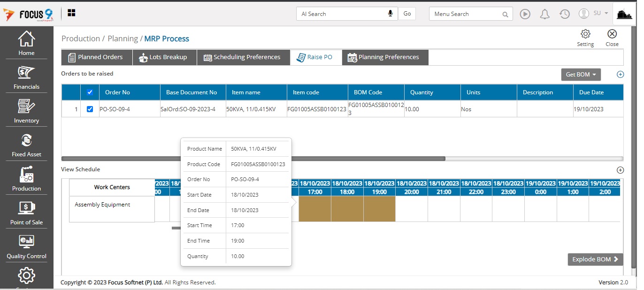Open the SU user account dropdown
Image resolution: width=644 pixels, height=290 pixels.
pos(594,14)
